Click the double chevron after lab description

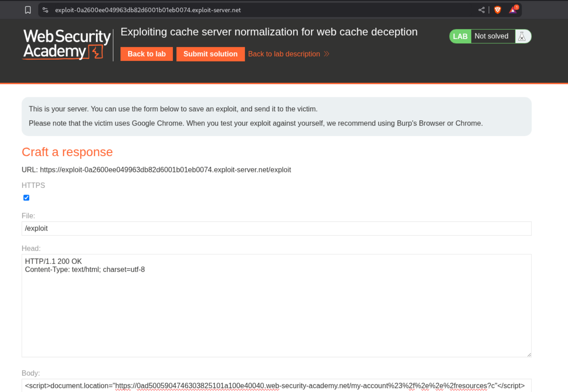(326, 54)
